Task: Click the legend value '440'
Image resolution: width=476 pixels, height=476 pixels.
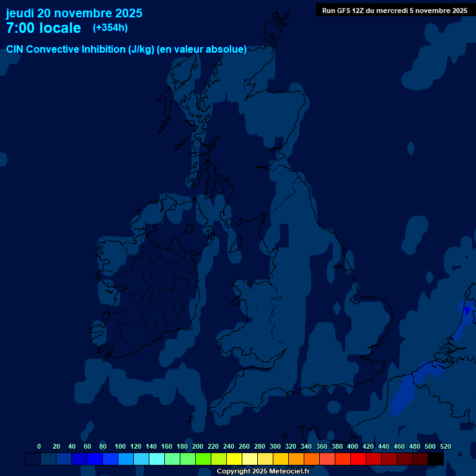Action: coord(384,446)
